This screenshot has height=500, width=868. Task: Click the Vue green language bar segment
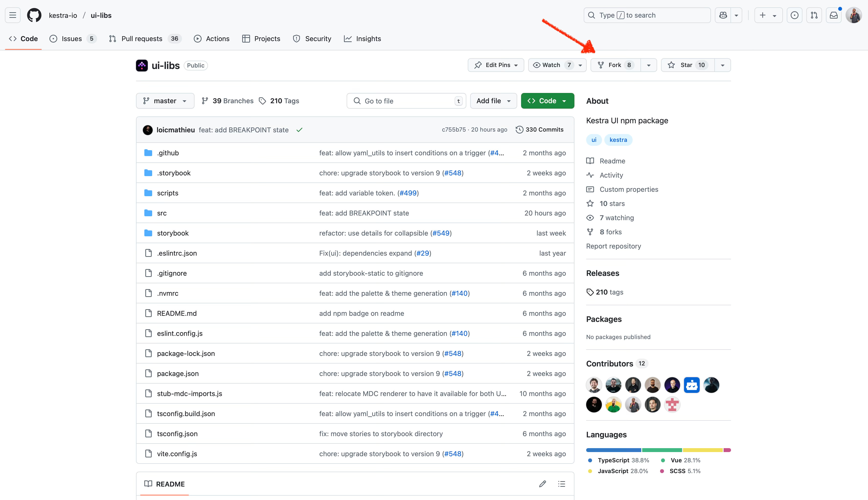point(662,450)
